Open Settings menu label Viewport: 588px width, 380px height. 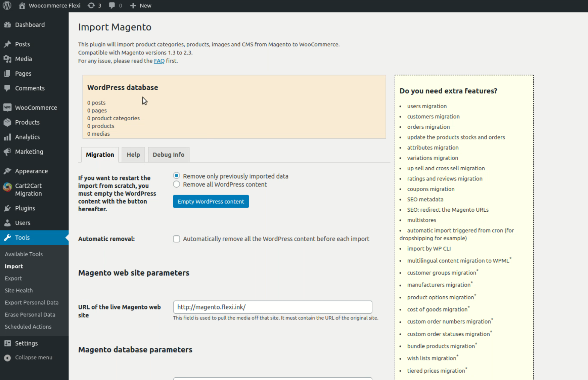27,343
